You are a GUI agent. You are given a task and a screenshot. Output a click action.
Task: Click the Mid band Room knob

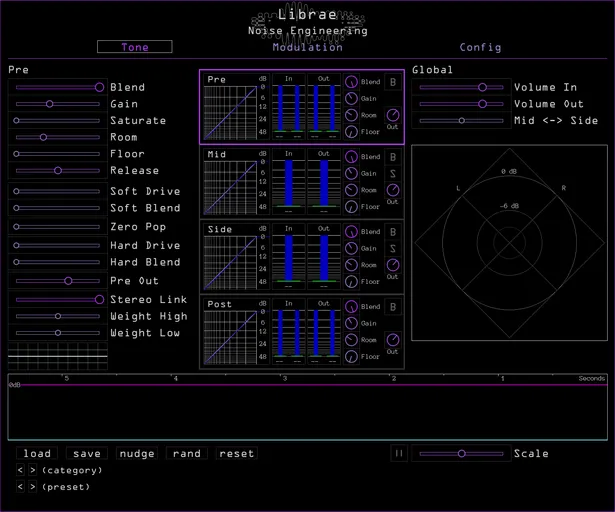[351, 190]
